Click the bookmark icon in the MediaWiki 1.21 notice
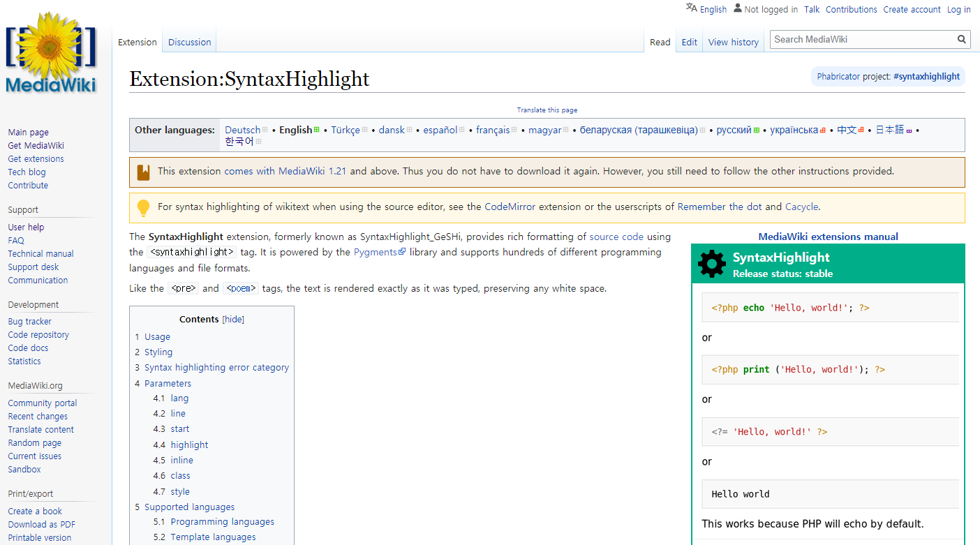 click(143, 172)
